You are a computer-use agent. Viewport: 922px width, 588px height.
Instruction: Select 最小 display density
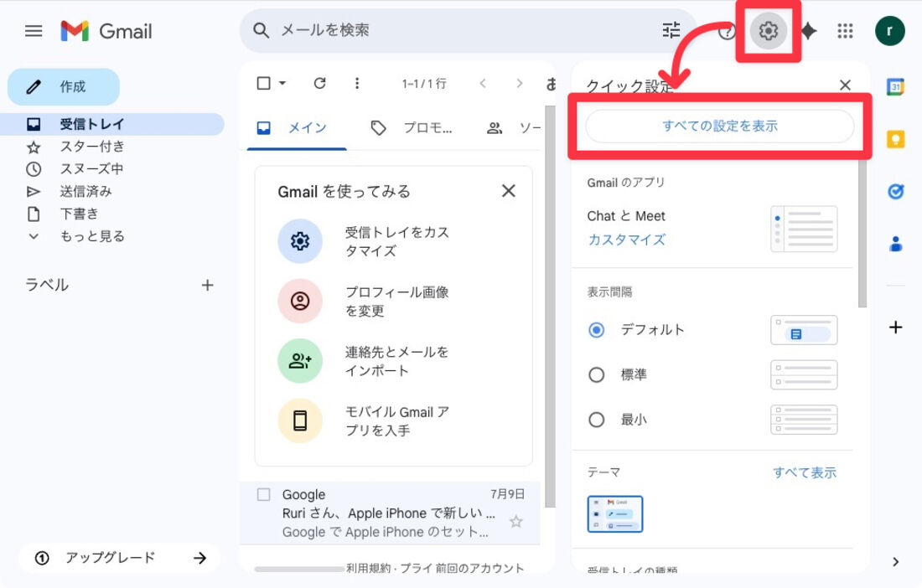[596, 420]
